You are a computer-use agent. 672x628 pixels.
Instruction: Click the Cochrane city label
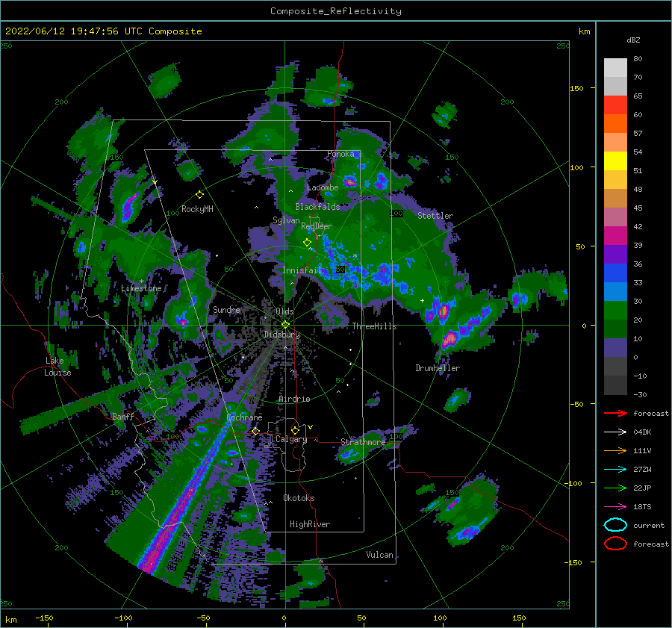(244, 417)
